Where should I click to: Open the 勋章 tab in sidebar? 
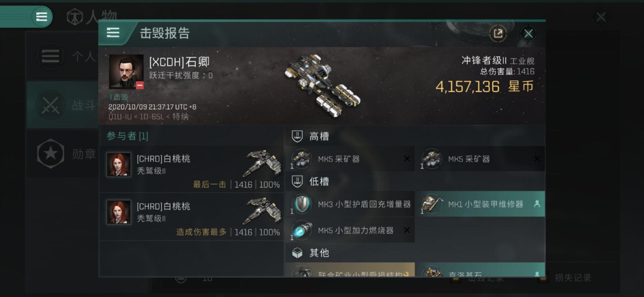(62, 154)
